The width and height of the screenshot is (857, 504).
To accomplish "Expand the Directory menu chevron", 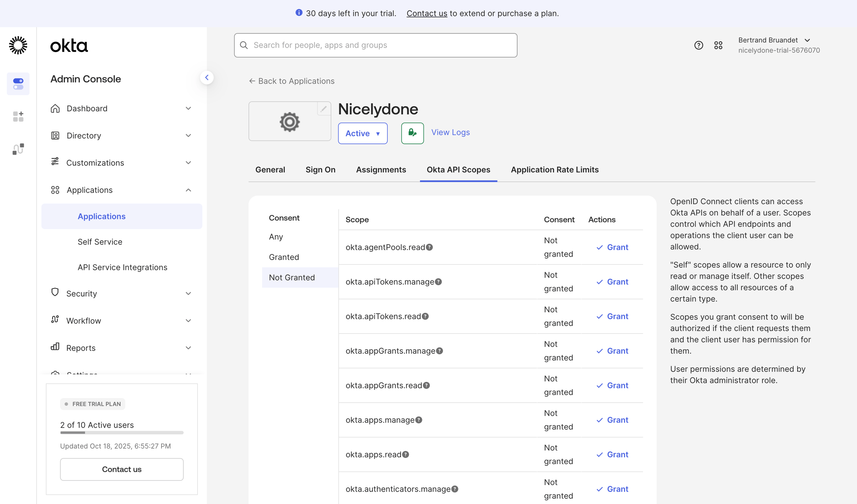I will (x=188, y=136).
